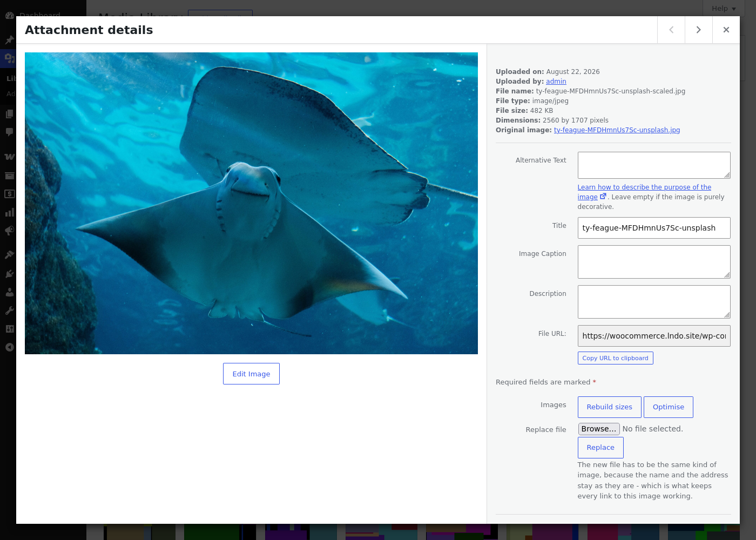Open Users via the person sidebar icon
Image resolution: width=756 pixels, height=540 pixels.
[x=9, y=292]
